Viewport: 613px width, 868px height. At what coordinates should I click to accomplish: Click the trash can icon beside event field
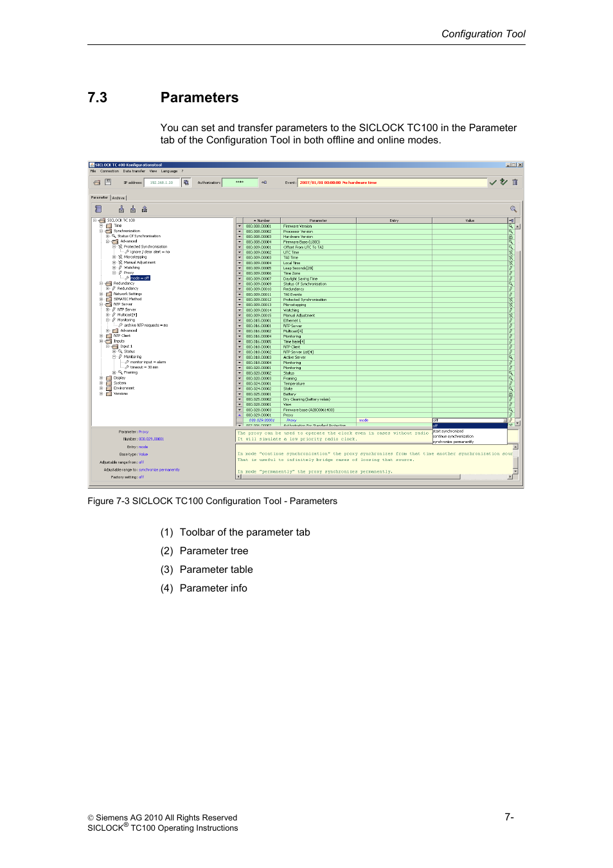tap(515, 183)
